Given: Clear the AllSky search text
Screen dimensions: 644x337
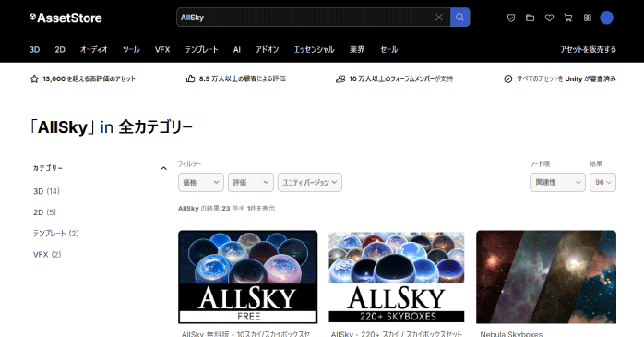Looking at the screenshot, I should (438, 18).
